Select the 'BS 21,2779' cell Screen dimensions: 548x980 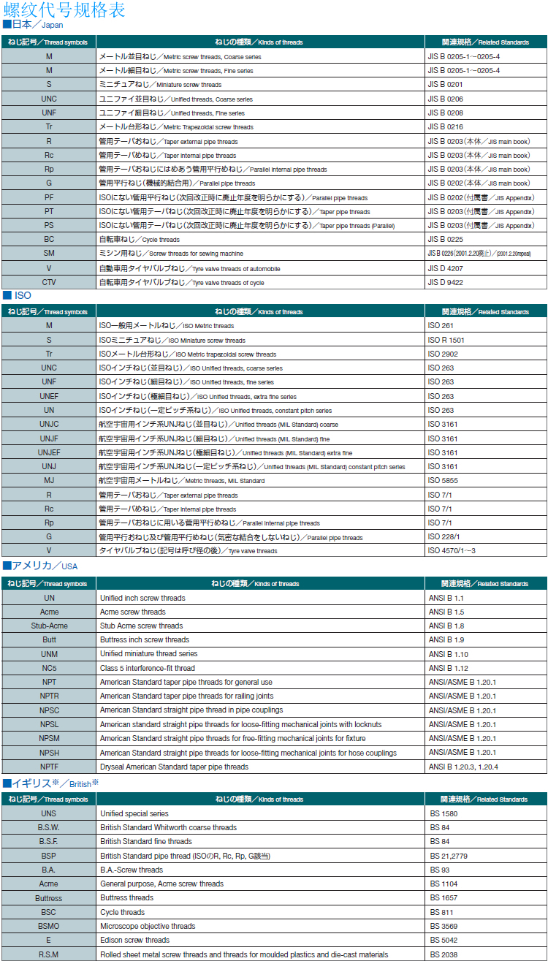pos(486,856)
